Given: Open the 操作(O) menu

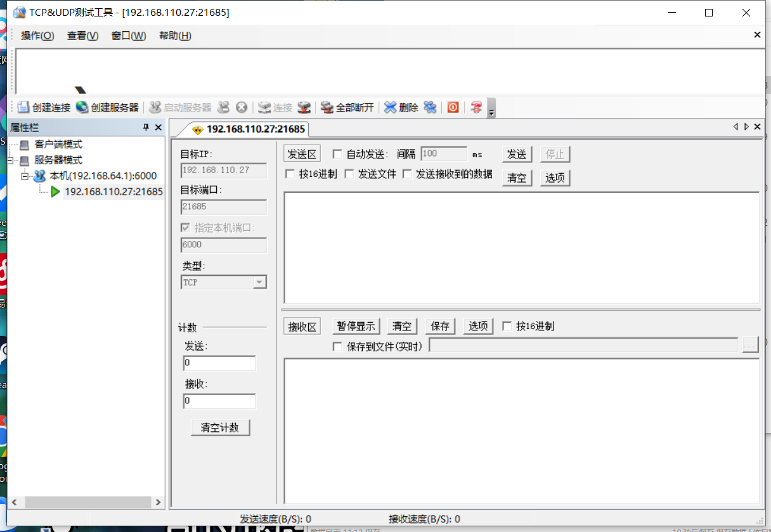Looking at the screenshot, I should coord(37,36).
